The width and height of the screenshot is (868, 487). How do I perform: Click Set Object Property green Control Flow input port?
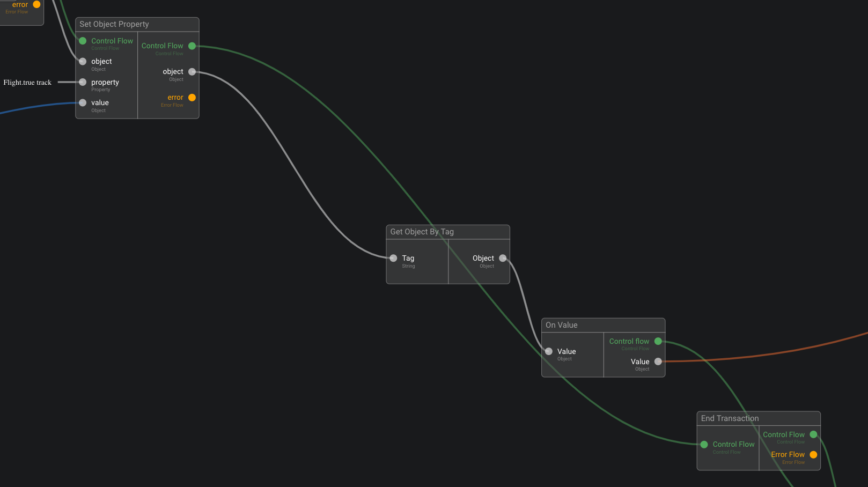(x=83, y=41)
